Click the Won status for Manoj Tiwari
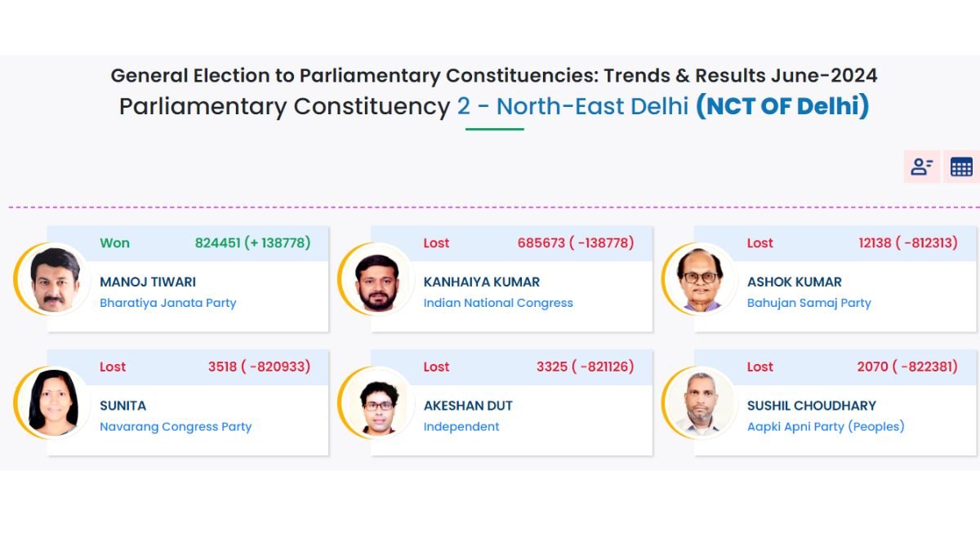This screenshot has height=551, width=980. pyautogui.click(x=114, y=243)
